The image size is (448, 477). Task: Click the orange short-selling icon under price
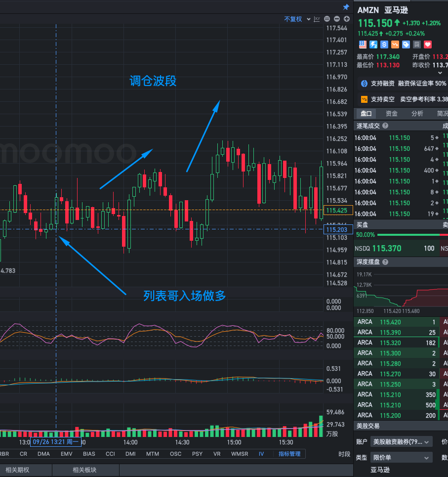(x=395, y=44)
